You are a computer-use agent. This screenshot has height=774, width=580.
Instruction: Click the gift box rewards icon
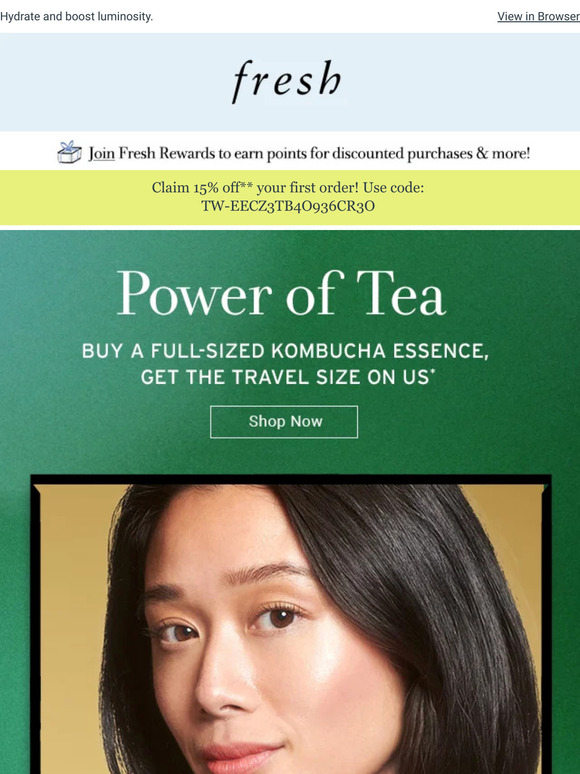point(70,152)
